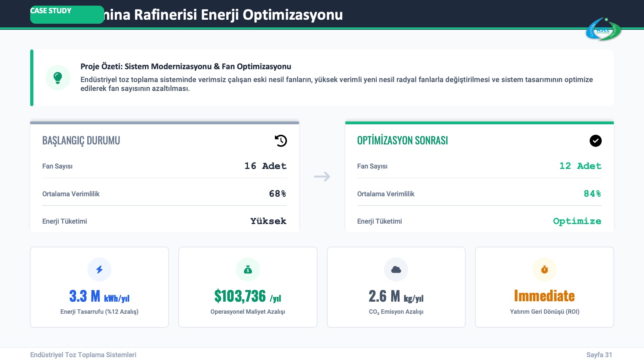Click the gray arrow between the two panels
Image resolution: width=644 pixels, height=362 pixels.
322,177
